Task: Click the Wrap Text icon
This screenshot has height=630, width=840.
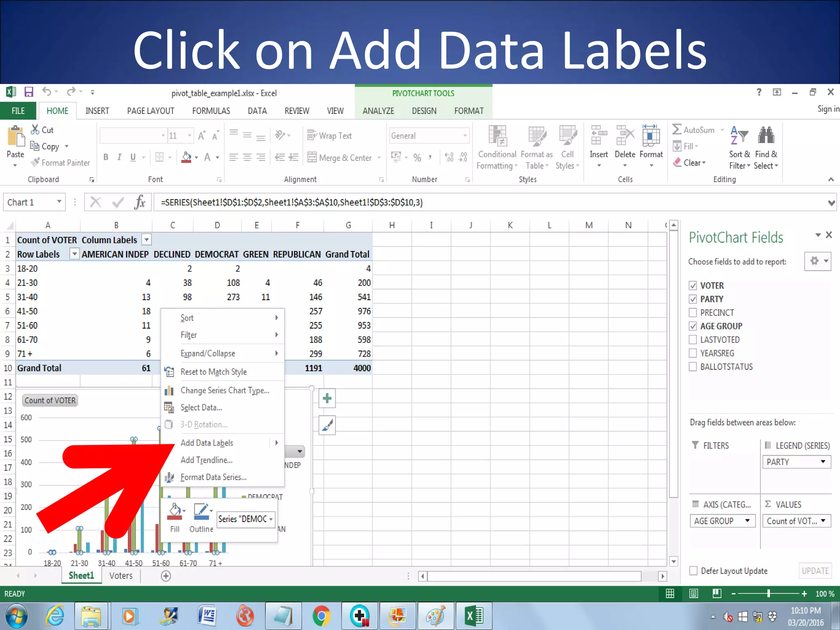Action: (x=312, y=135)
